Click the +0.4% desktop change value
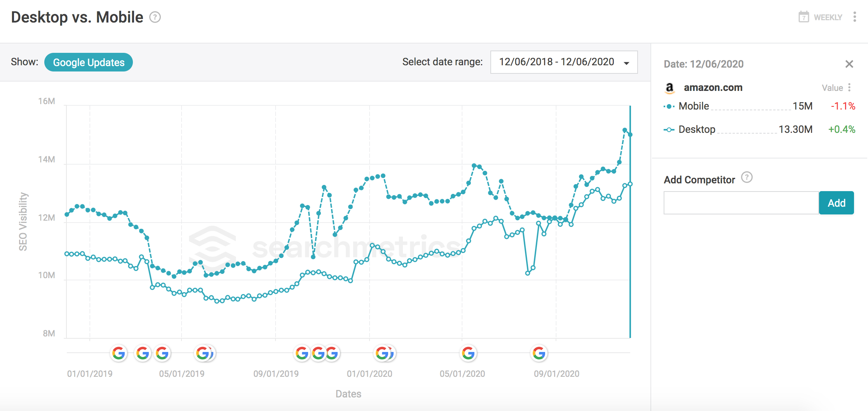The width and height of the screenshot is (868, 411). tap(842, 129)
